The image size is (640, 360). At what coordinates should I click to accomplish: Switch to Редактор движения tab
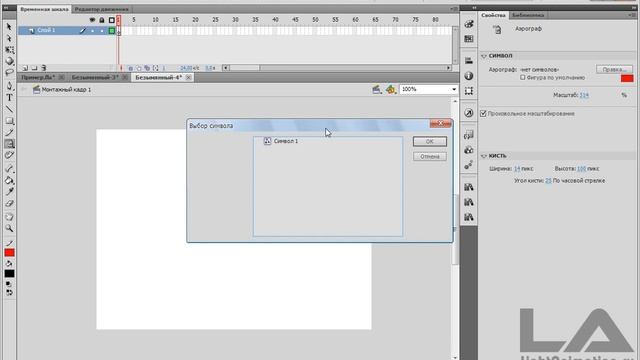click(x=102, y=9)
